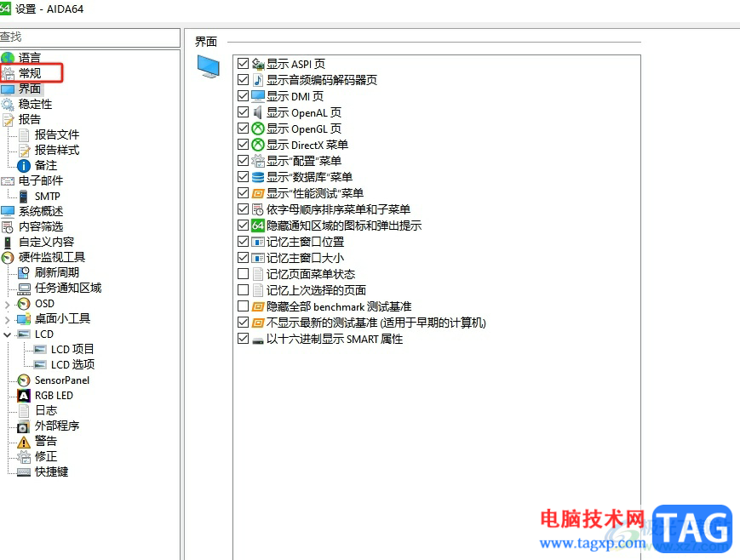Click the LCD 项目 display icon

(40, 350)
